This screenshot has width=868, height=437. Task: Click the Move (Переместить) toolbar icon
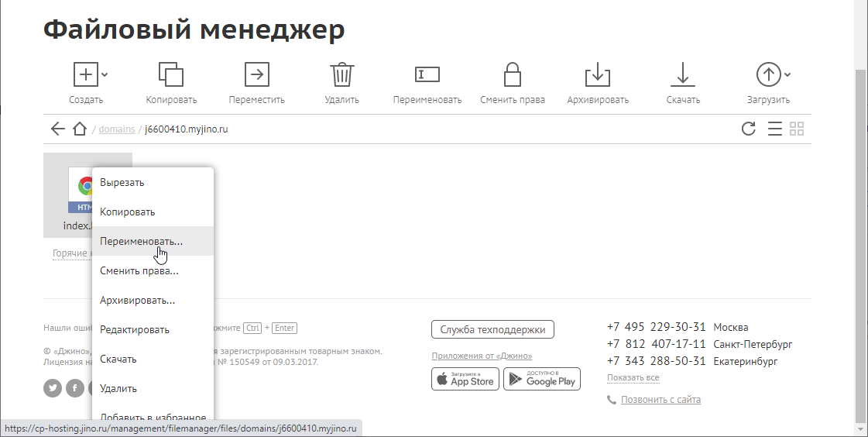click(256, 75)
